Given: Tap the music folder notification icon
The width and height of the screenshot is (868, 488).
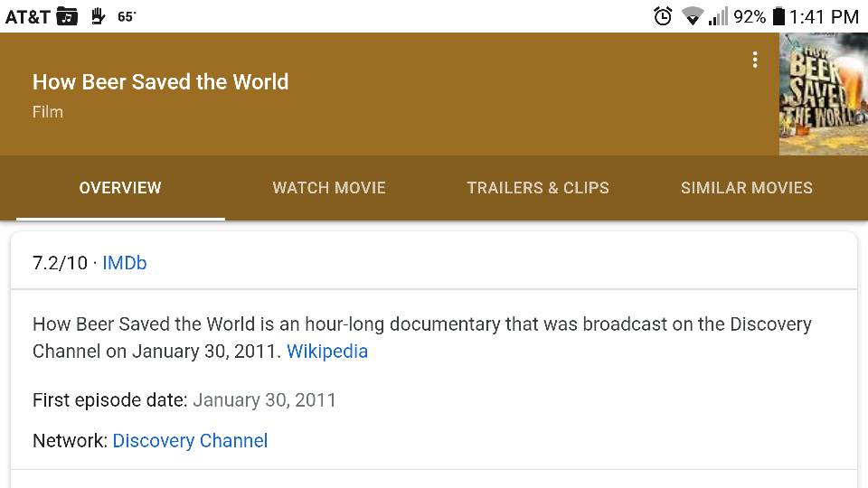Looking at the screenshot, I should coord(67,16).
